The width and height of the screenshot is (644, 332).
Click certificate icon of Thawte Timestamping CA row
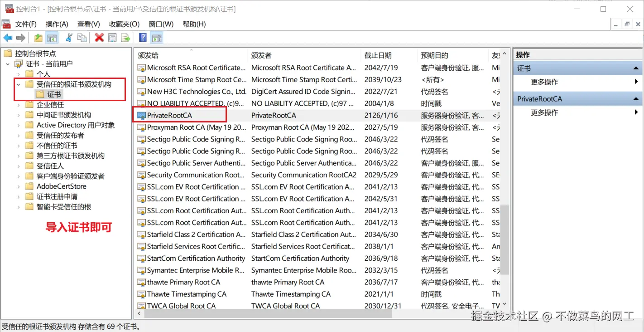coord(141,294)
